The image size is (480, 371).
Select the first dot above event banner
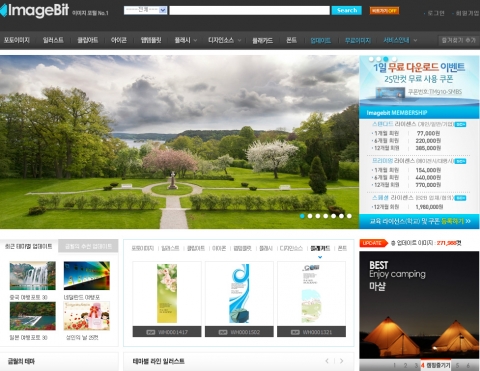tap(371, 59)
